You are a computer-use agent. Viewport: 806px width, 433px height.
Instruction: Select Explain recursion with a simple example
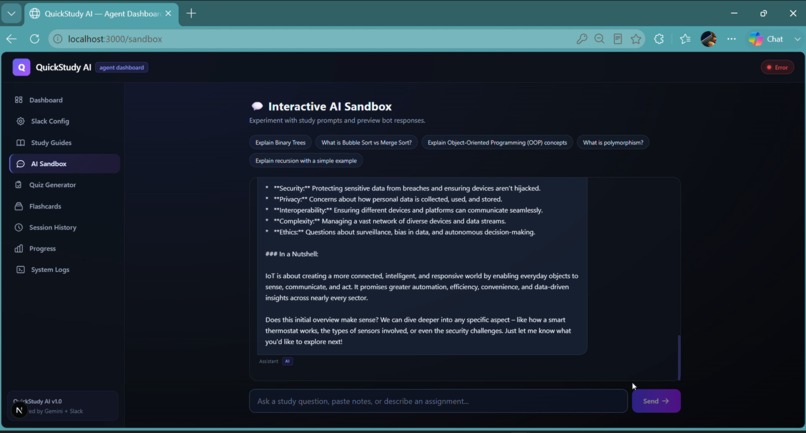[306, 160]
